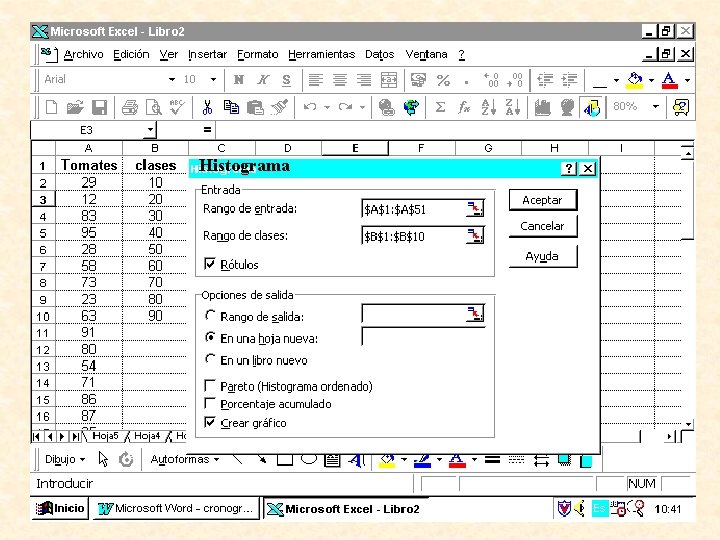720x540 pixels.
Task: Select En una hoja nueva option
Action: [210, 338]
